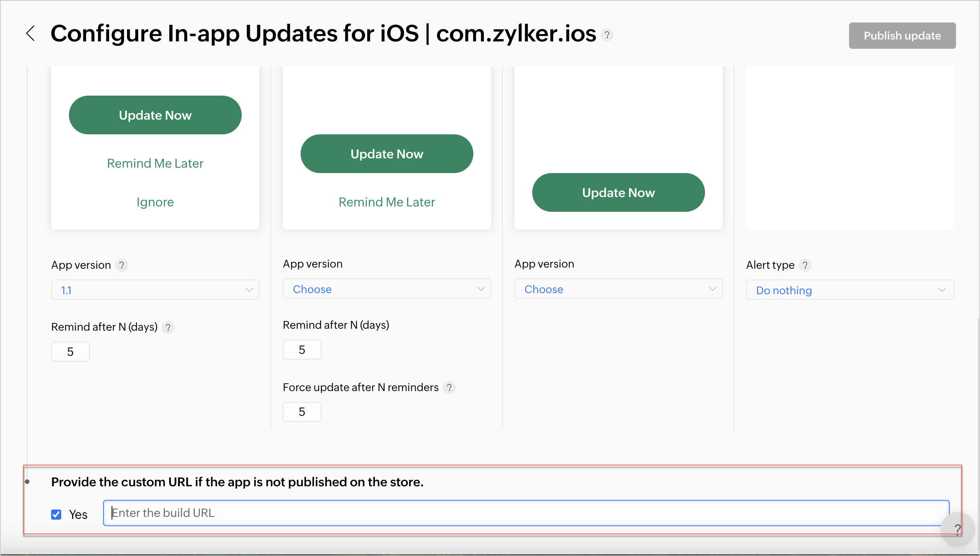Click Enter the build URL field

[x=526, y=513]
